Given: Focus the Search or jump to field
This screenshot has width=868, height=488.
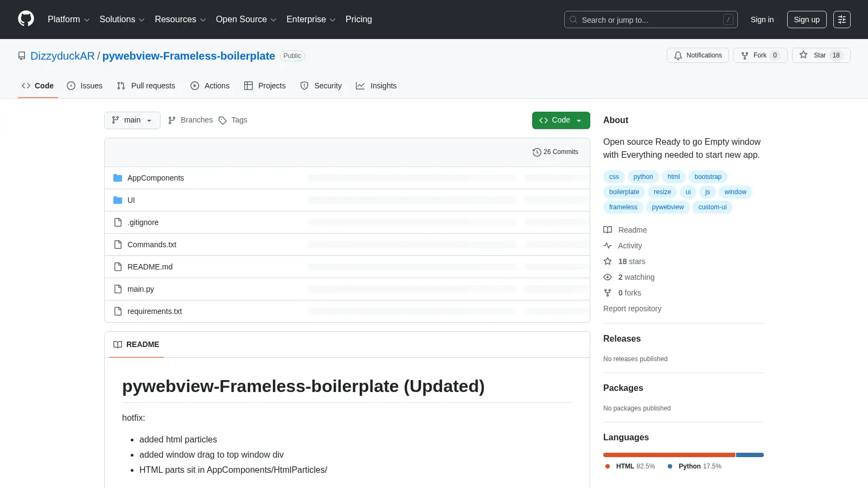Looking at the screenshot, I should [x=650, y=20].
